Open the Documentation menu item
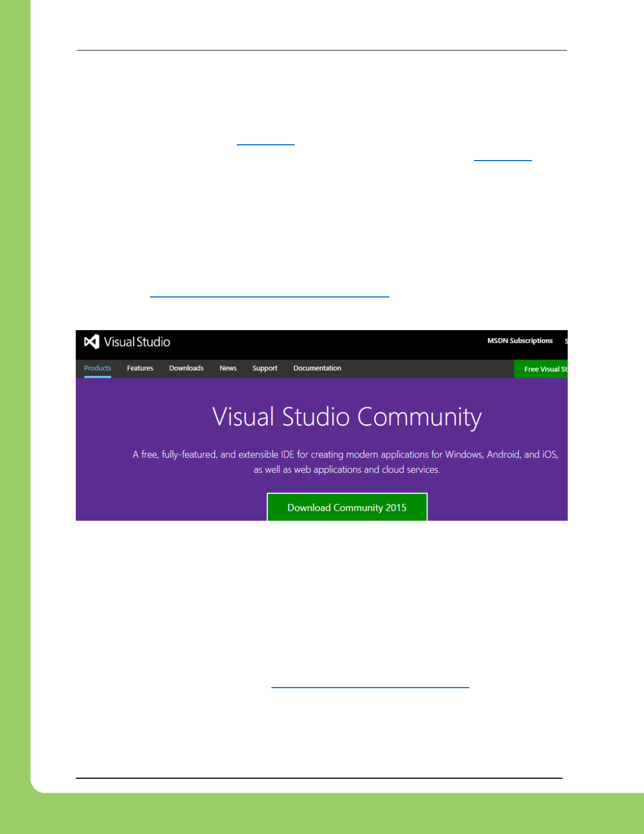 pos(317,368)
